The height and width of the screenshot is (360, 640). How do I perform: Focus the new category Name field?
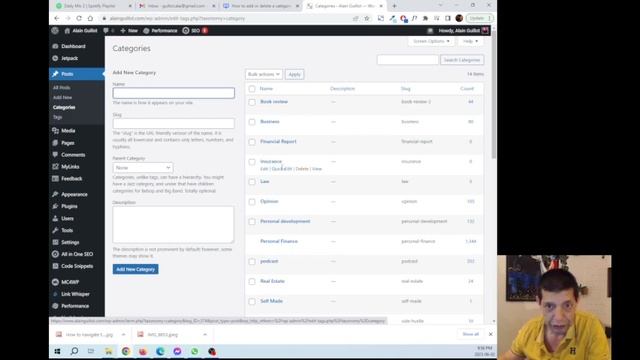pos(173,93)
